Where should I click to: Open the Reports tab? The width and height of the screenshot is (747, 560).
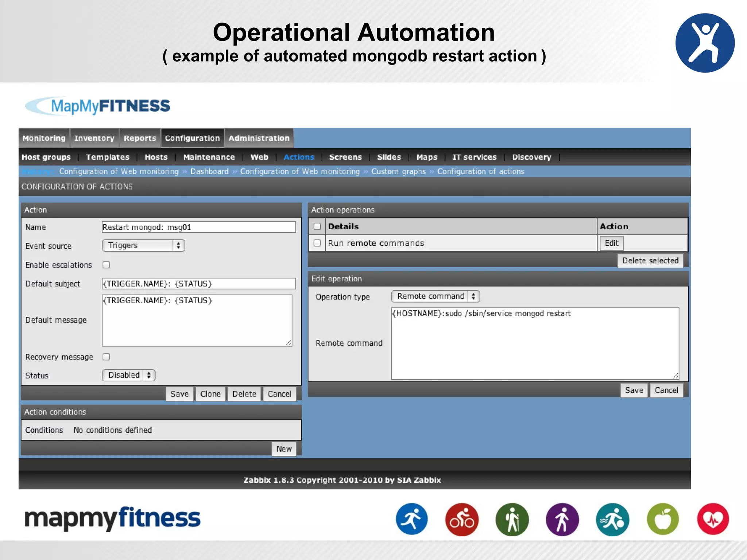click(x=140, y=138)
